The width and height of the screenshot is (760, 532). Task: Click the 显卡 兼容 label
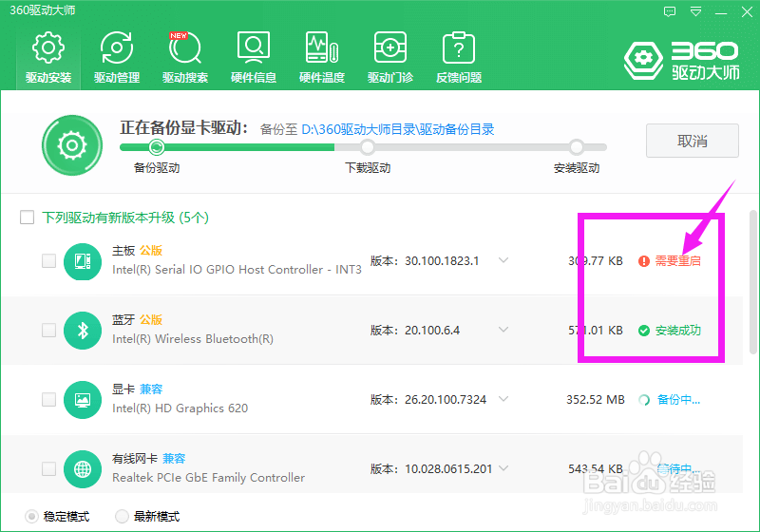(137, 389)
